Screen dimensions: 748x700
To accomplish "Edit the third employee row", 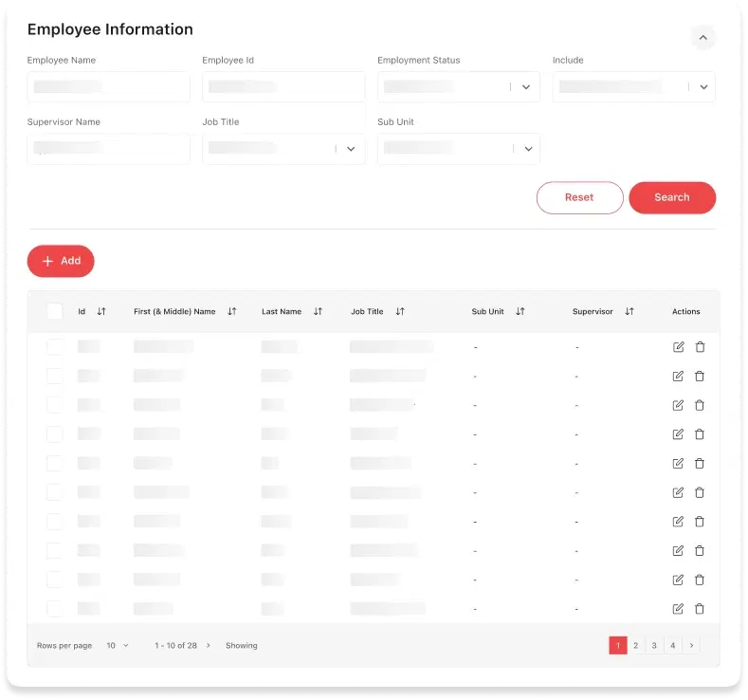I will [678, 405].
